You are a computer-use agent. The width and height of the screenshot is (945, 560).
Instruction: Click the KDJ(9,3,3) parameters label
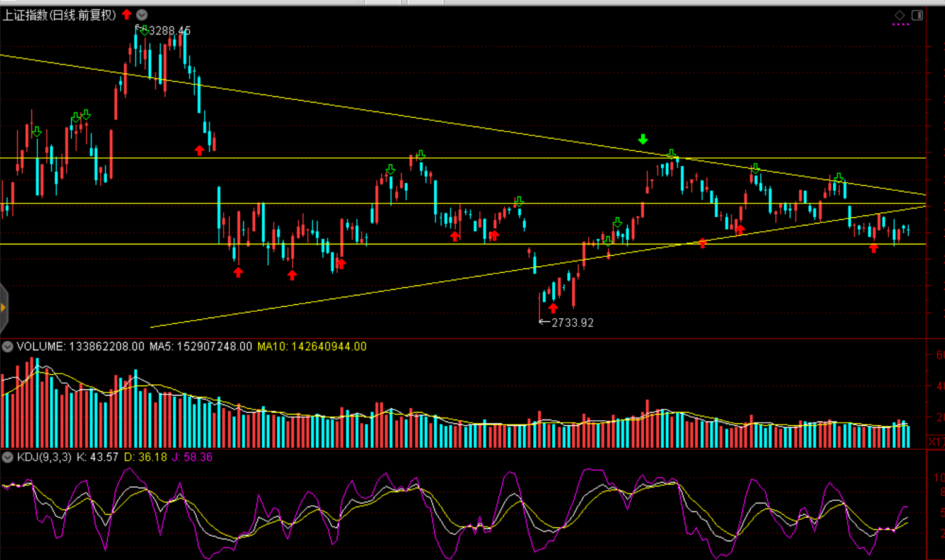point(44,457)
